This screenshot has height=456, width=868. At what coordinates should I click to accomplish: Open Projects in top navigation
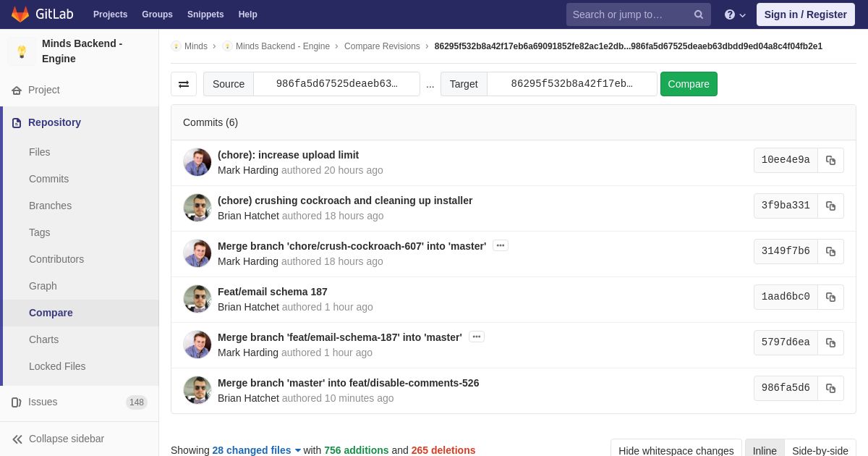(110, 14)
